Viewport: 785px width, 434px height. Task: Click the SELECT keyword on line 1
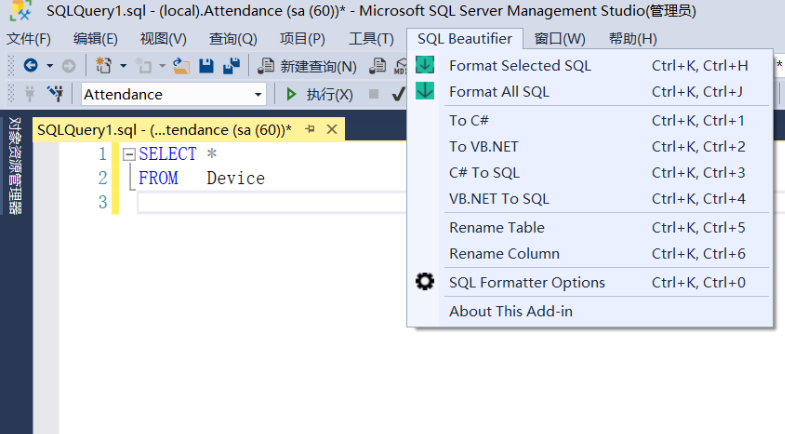pyautogui.click(x=168, y=154)
